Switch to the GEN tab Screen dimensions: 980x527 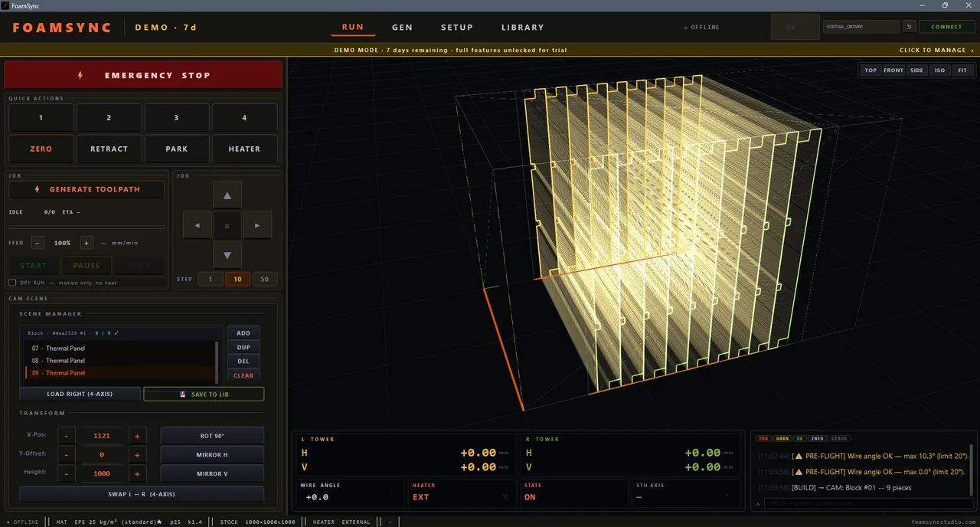[402, 27]
